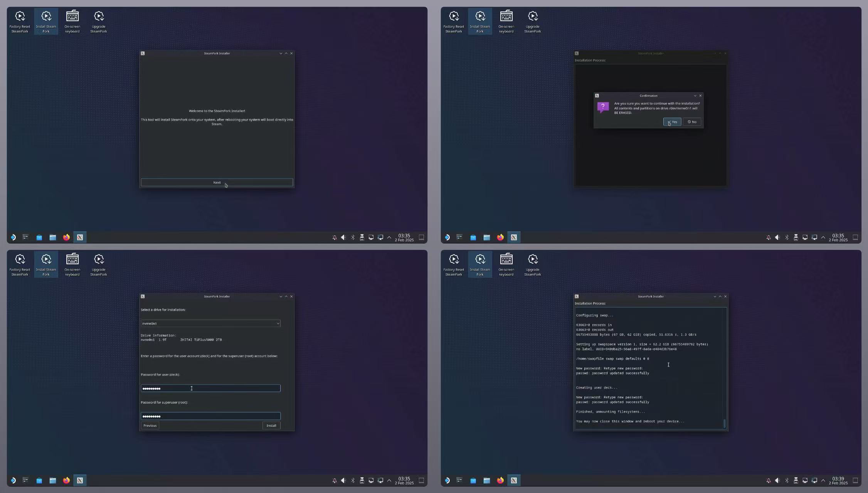Open On-screen keyboard icon on the Welcome desktop
This screenshot has height=493, width=868.
click(x=72, y=22)
